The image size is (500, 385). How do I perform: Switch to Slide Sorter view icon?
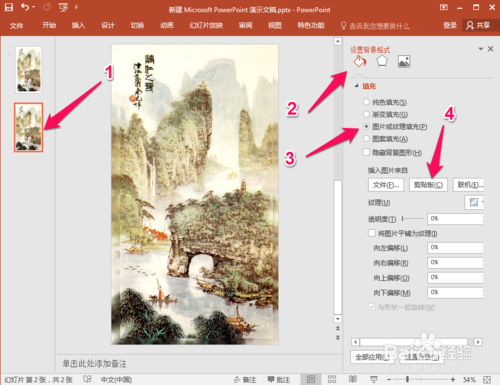[332, 379]
